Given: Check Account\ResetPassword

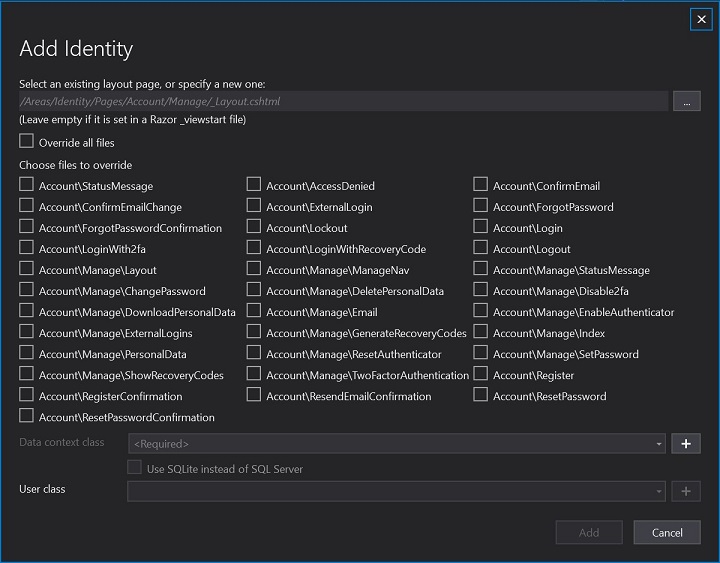Looking at the screenshot, I should 480,394.
